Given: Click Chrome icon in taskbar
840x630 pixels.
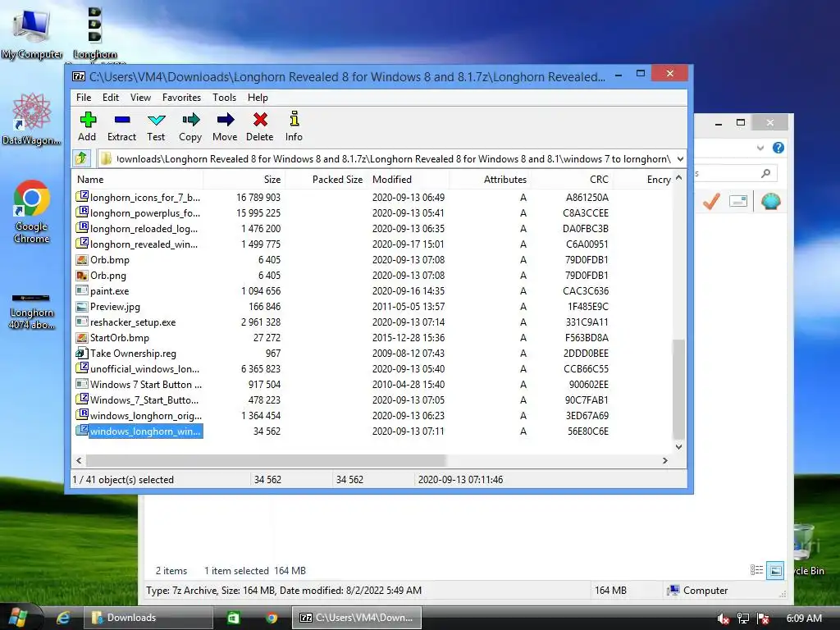Looking at the screenshot, I should click(272, 618).
